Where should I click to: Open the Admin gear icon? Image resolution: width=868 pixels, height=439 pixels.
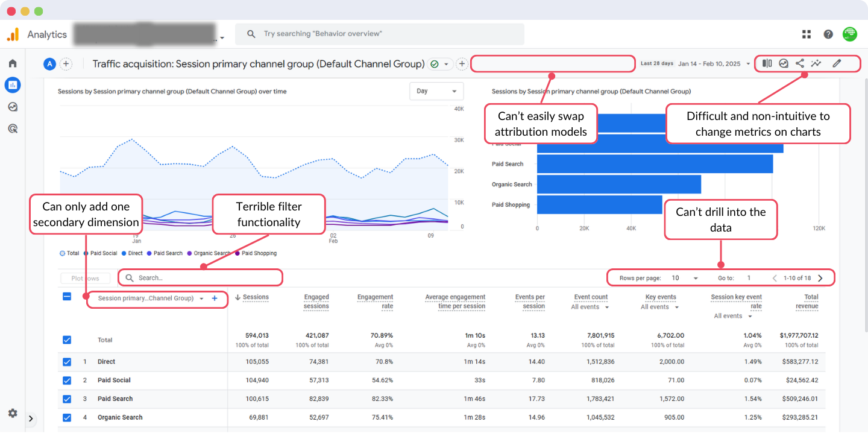13,413
